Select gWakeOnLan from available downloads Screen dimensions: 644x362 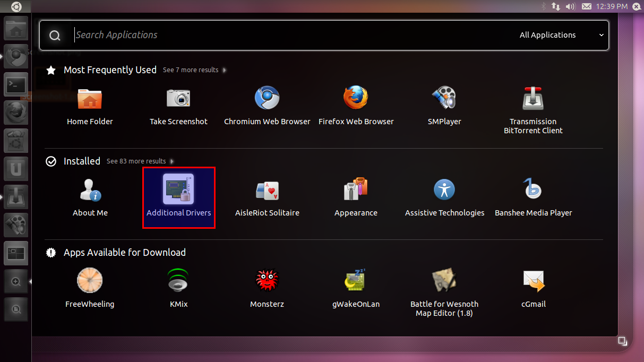pyautogui.click(x=356, y=289)
